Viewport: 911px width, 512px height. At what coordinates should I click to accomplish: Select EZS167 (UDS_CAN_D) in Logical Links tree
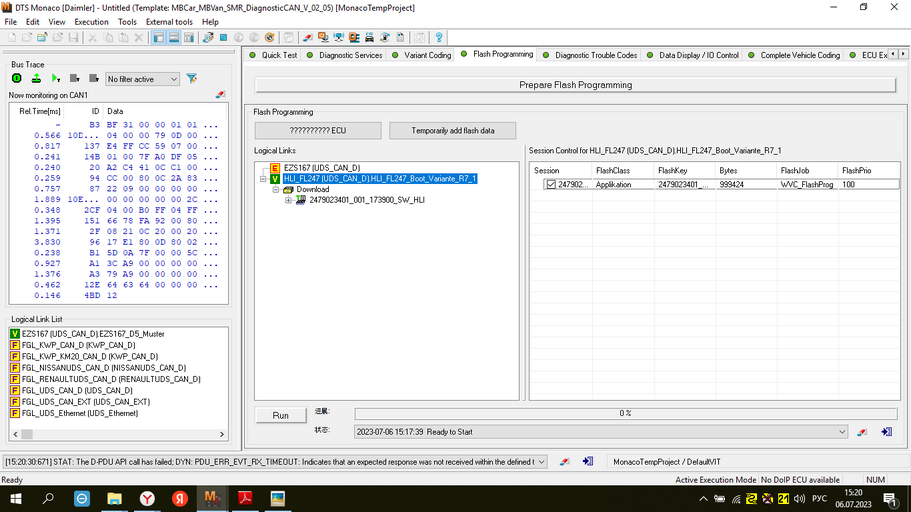322,168
